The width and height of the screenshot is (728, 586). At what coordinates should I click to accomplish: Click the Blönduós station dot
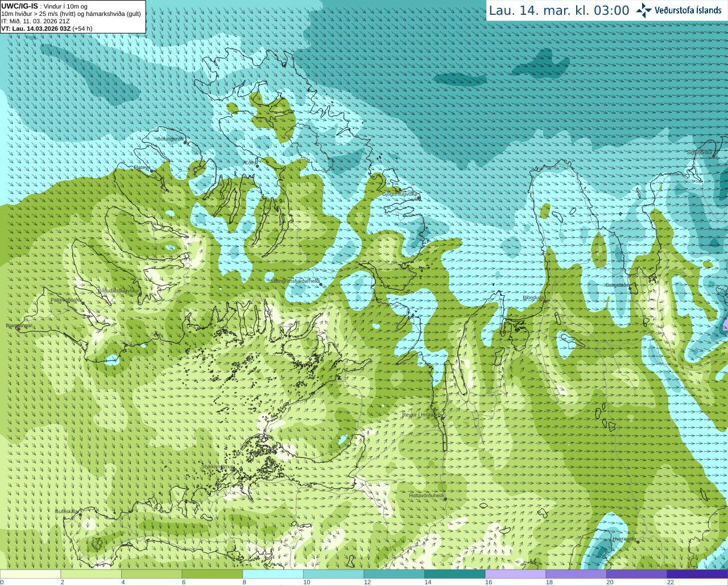(545, 301)
